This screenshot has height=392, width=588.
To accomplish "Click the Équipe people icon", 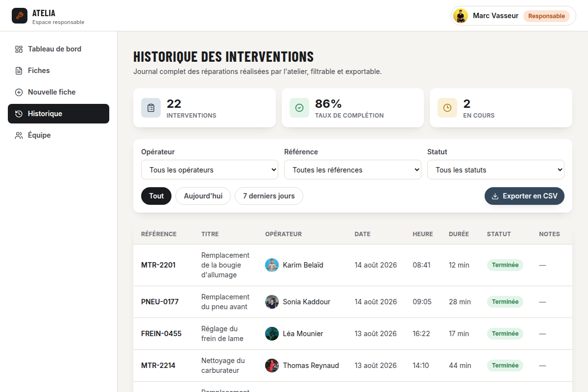I will pos(19,135).
